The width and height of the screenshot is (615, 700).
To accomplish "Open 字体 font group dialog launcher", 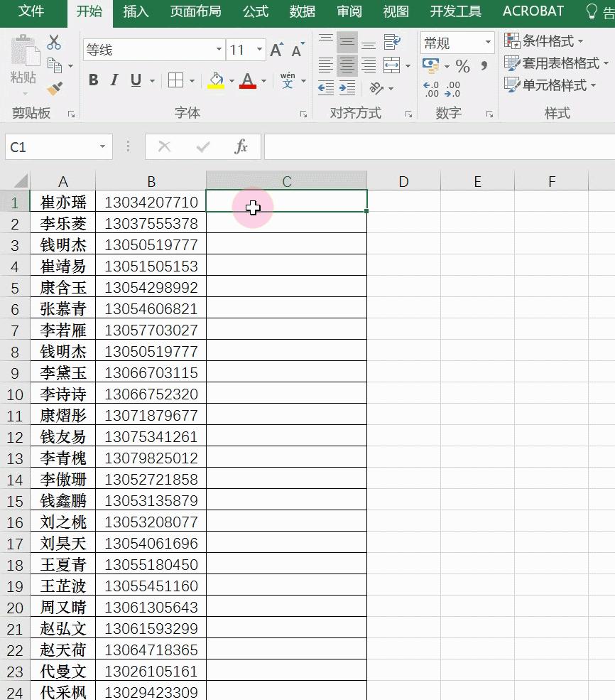I will (304, 114).
